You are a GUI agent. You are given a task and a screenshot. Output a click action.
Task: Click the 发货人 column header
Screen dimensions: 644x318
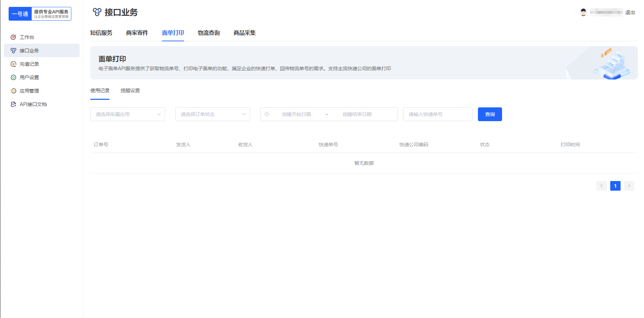pos(183,145)
